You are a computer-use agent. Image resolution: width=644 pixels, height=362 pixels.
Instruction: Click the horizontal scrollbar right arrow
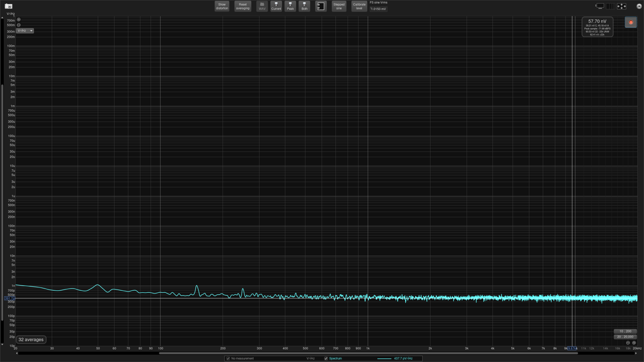click(636, 353)
